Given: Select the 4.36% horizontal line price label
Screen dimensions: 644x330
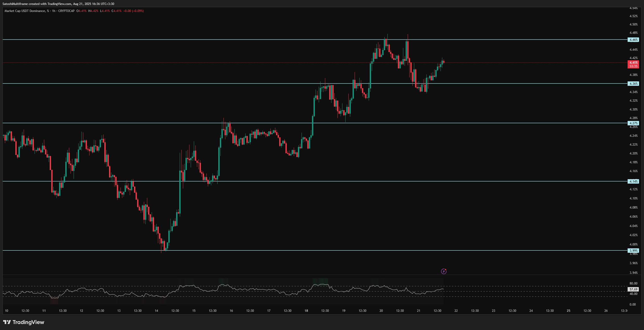Looking at the screenshot, I should point(633,84).
